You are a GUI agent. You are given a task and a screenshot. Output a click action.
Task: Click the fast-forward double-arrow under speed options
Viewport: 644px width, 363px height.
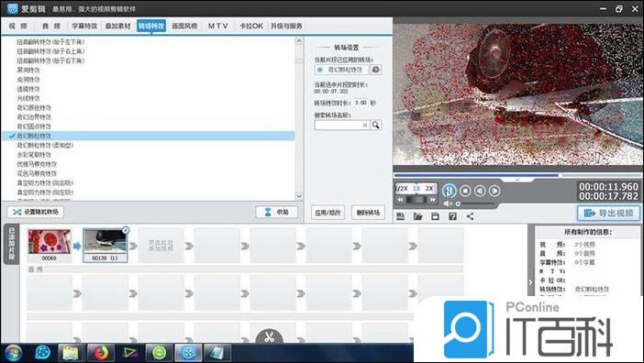coord(432,199)
